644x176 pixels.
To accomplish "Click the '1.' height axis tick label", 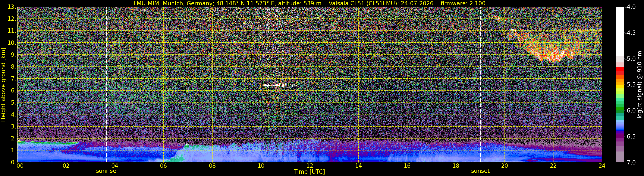I will (x=13, y=151).
